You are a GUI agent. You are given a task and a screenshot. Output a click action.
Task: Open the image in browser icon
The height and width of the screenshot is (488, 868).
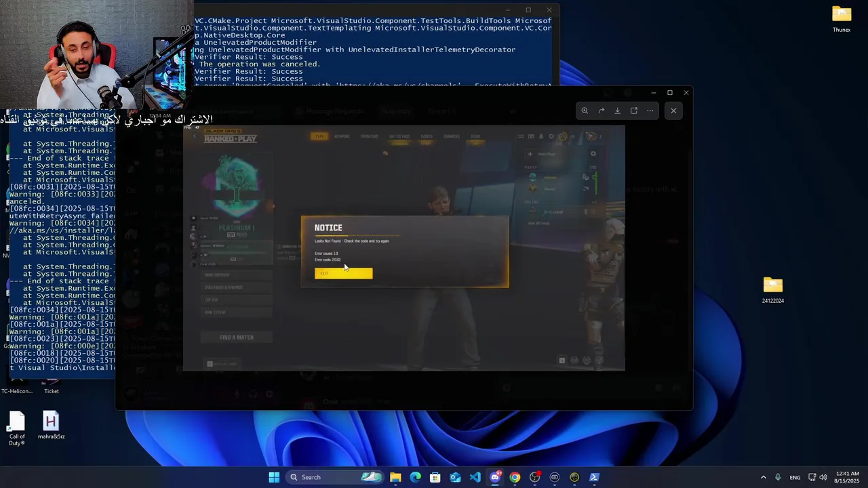633,110
